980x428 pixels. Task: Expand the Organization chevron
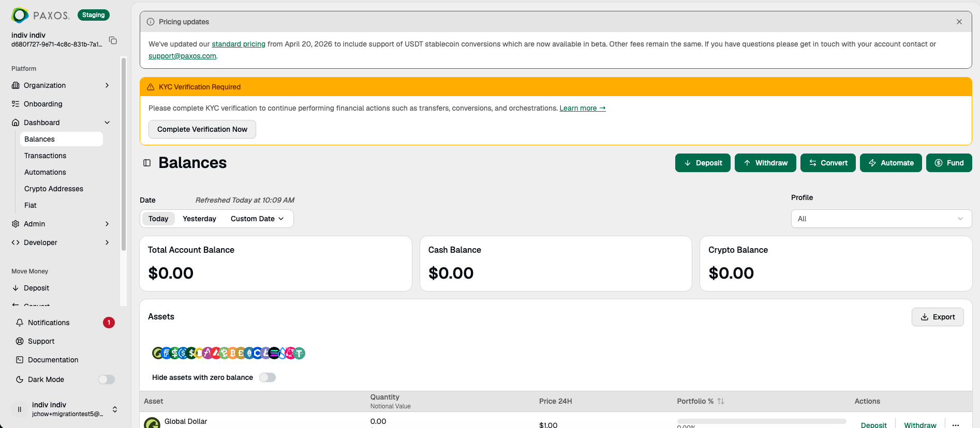coord(107,85)
